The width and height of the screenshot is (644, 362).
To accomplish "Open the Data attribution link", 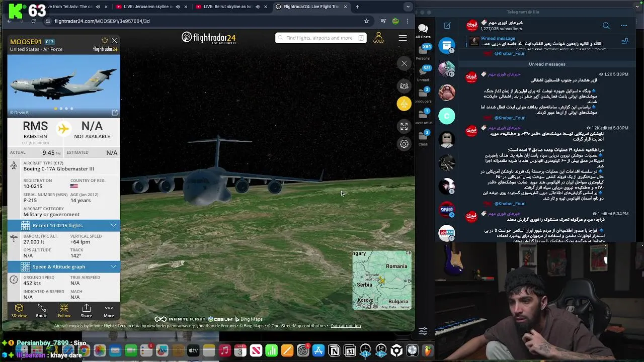I will coord(346,326).
